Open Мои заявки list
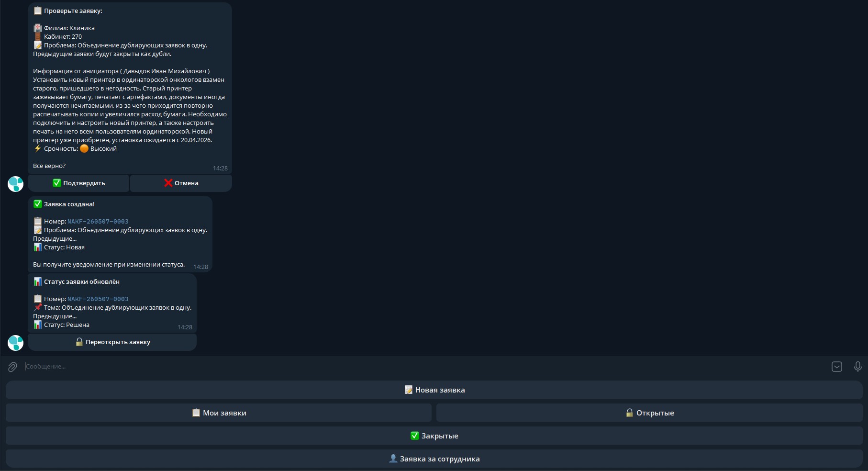868x471 pixels. pyautogui.click(x=219, y=413)
